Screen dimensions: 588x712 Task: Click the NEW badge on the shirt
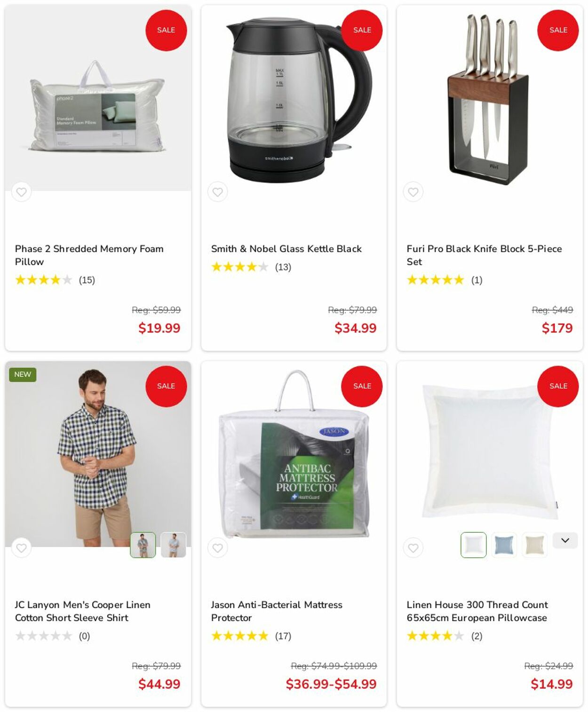(x=23, y=374)
